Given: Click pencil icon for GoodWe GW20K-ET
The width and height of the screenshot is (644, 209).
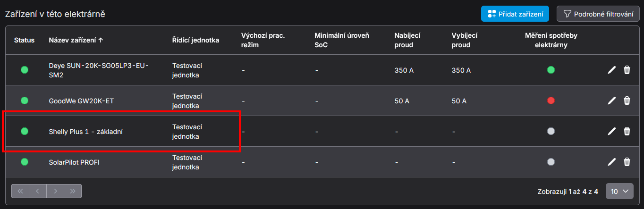Looking at the screenshot, I should click(611, 100).
